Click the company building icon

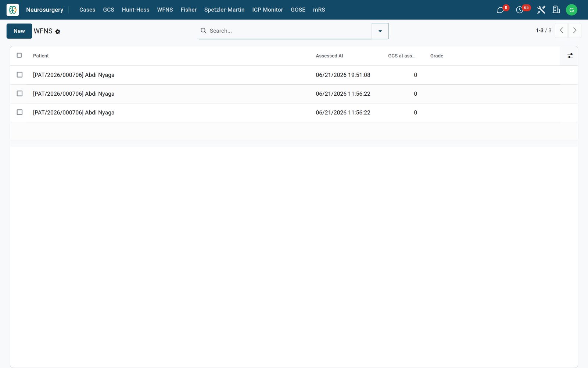pyautogui.click(x=556, y=10)
